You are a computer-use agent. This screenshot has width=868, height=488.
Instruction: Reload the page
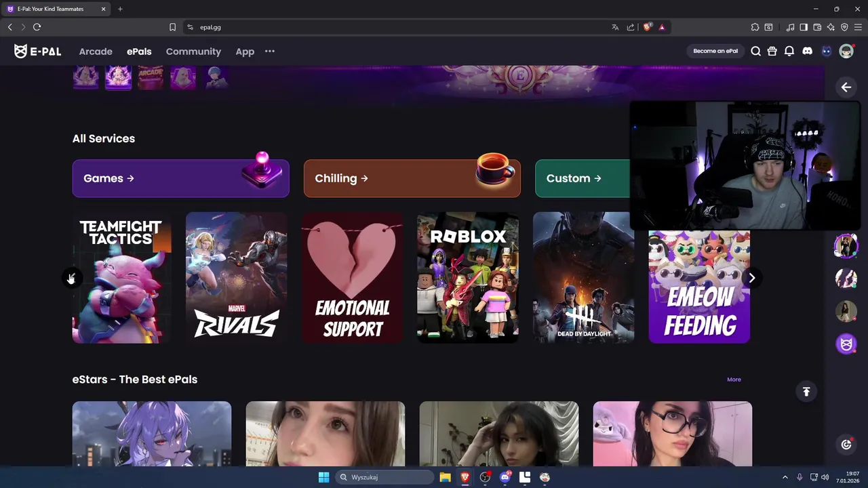pos(37,27)
